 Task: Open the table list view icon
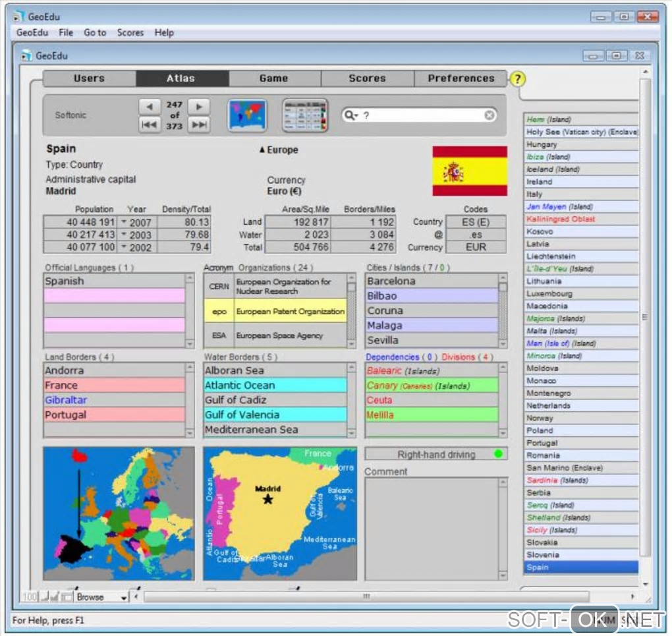tap(305, 115)
